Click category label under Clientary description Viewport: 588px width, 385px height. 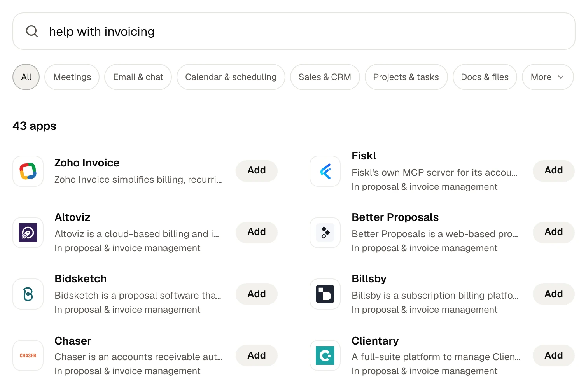424,371
